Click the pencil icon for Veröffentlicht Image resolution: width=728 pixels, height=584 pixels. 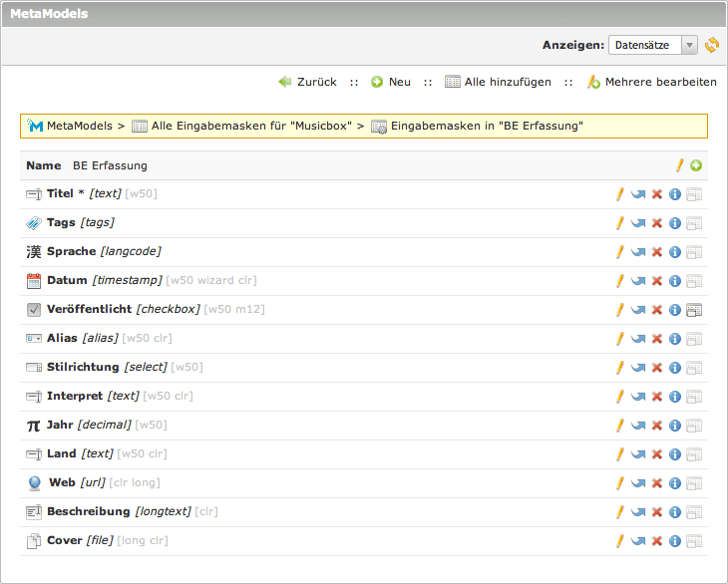point(620,310)
